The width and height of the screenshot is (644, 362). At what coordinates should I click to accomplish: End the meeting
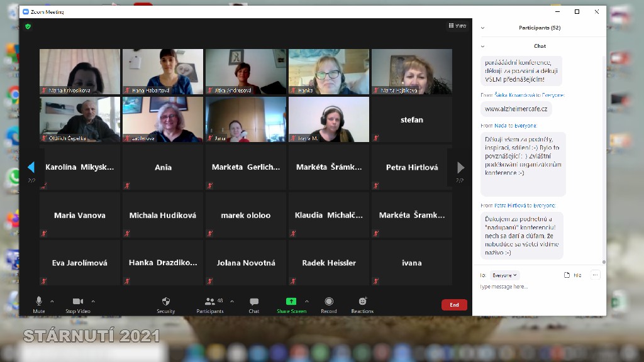coord(454,305)
